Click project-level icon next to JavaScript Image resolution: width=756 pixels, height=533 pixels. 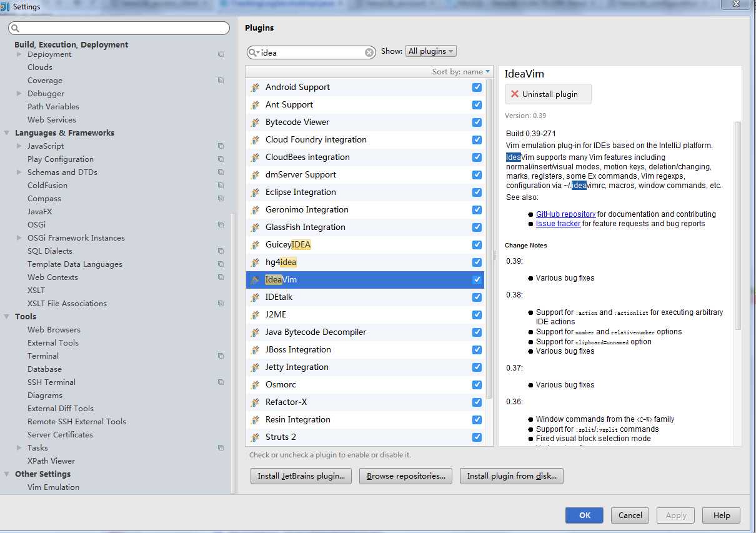pos(221,146)
